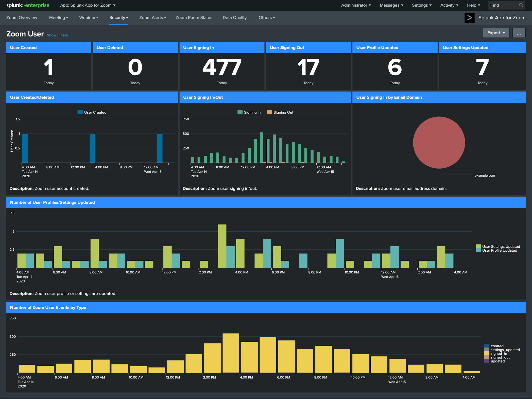Click the User Created/Deleted panel title

(x=32, y=97)
